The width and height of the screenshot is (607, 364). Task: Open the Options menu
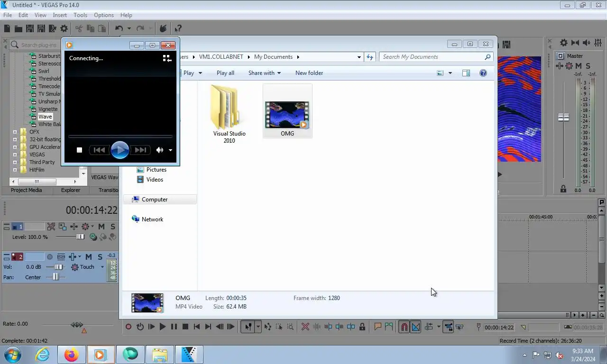(x=103, y=15)
